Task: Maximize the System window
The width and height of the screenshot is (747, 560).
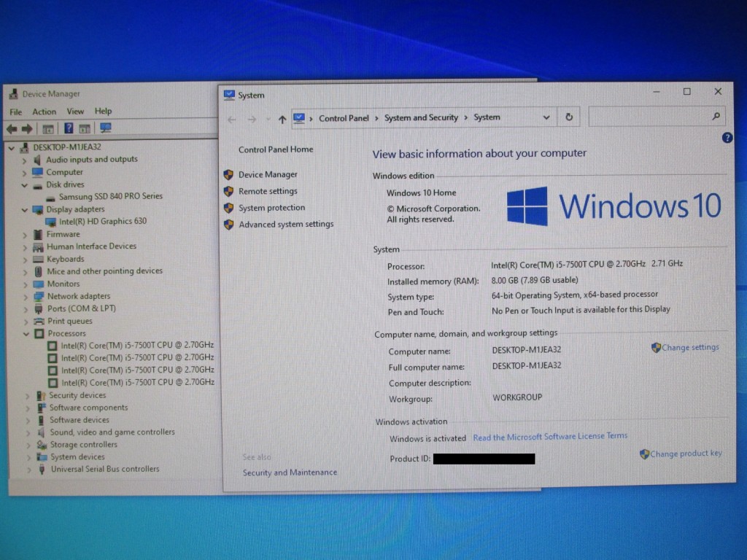Action: (x=686, y=91)
